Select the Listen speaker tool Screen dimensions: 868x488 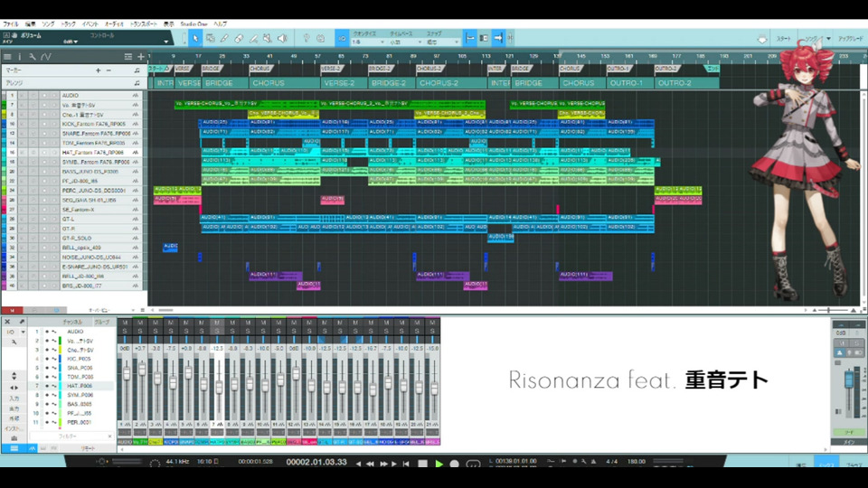[282, 38]
